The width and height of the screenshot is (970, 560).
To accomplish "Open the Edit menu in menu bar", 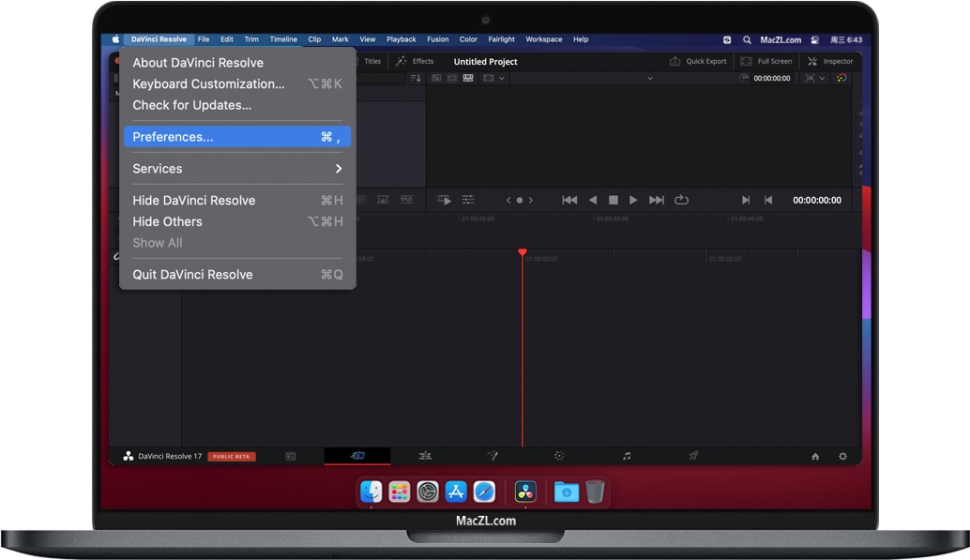I will (x=227, y=39).
